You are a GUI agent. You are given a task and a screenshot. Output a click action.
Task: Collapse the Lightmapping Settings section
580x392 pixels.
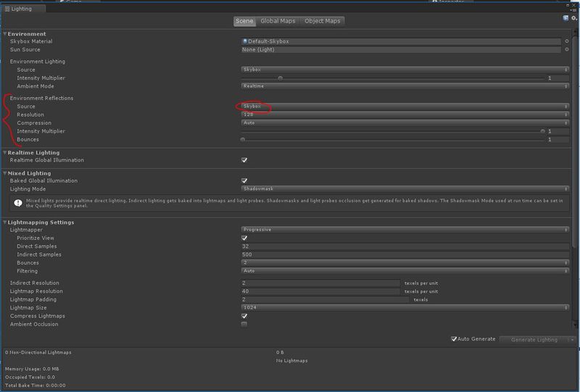[5, 222]
